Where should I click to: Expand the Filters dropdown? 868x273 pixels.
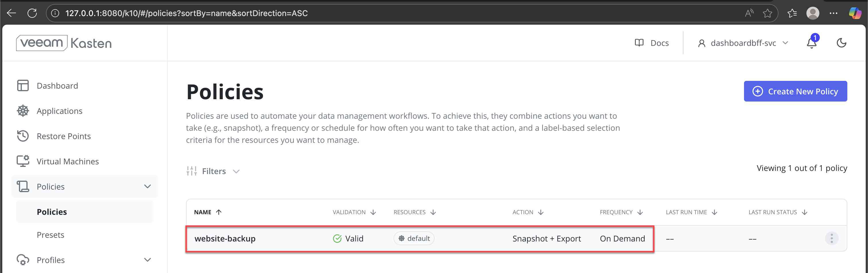coord(213,171)
